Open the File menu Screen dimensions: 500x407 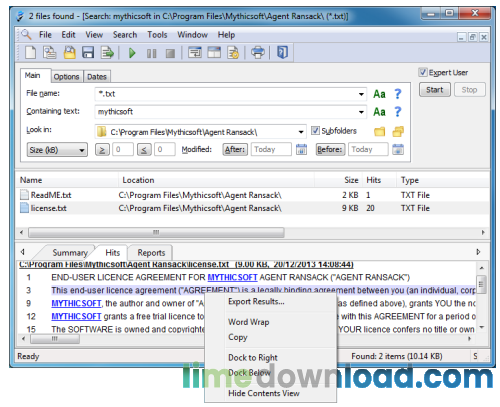(45, 35)
